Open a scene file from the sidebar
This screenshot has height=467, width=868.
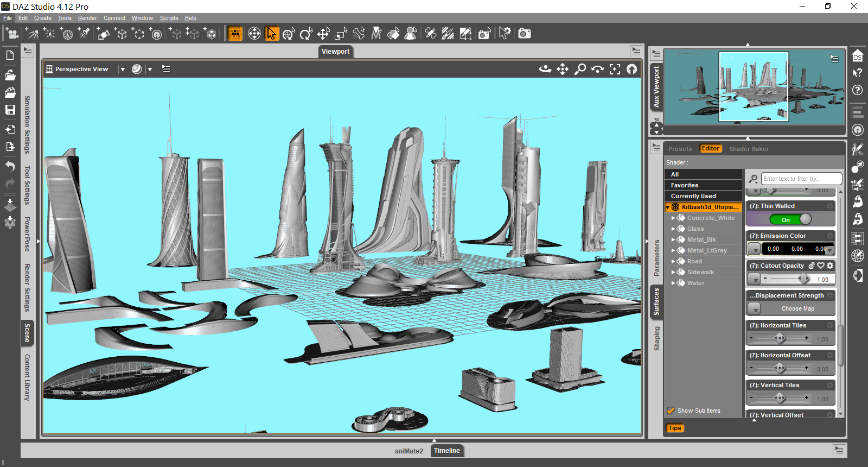click(x=10, y=74)
